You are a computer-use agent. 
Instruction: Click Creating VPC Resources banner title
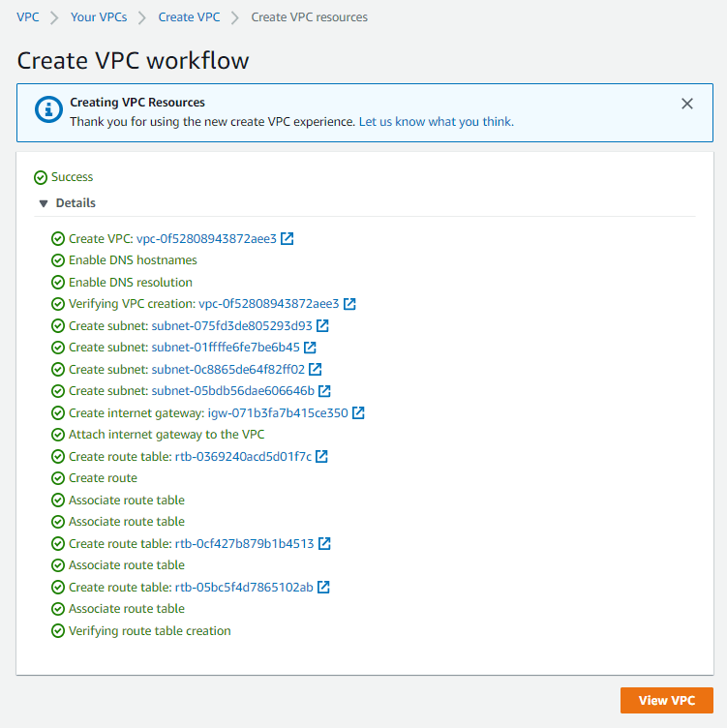click(137, 103)
